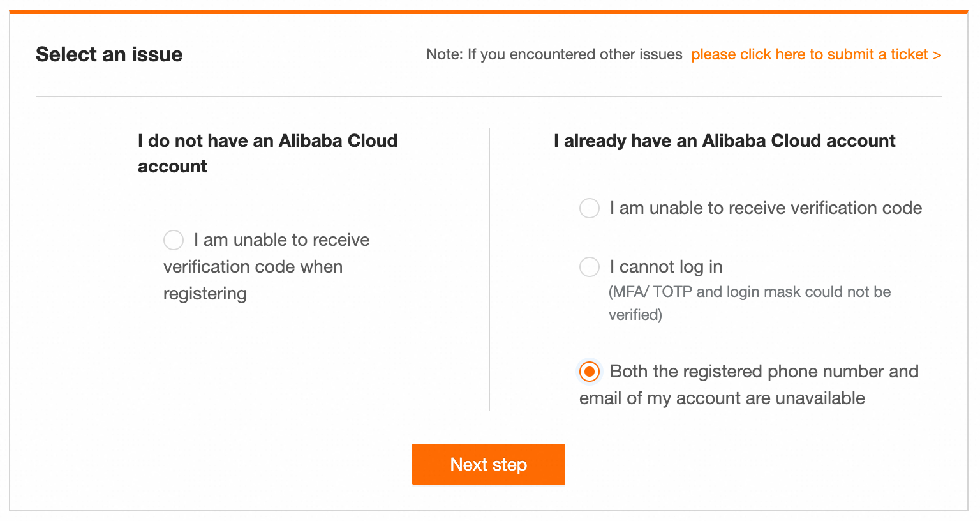This screenshot has height=521, width=980.
Task: Select the registering verification code radio button
Action: (174, 240)
